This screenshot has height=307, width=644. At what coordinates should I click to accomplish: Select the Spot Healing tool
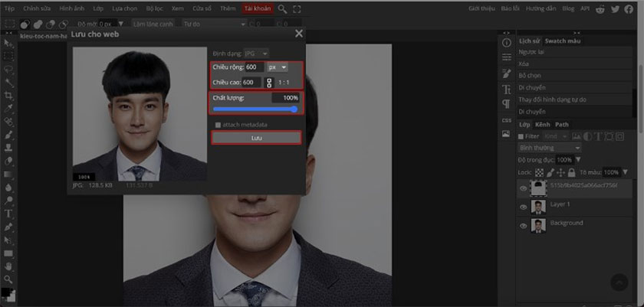[8, 122]
